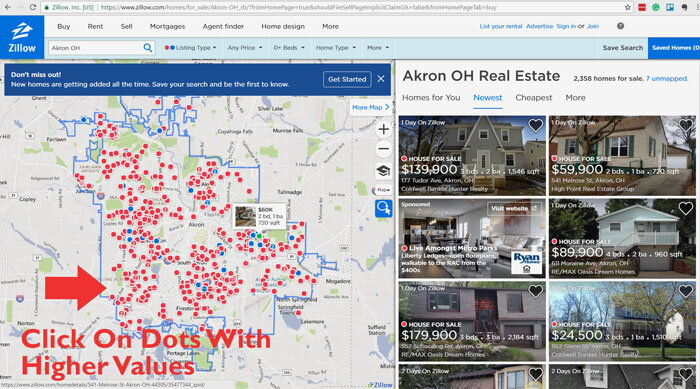700x389 pixels.
Task: Activate the draw-search magnifier map tool
Action: tap(383, 208)
